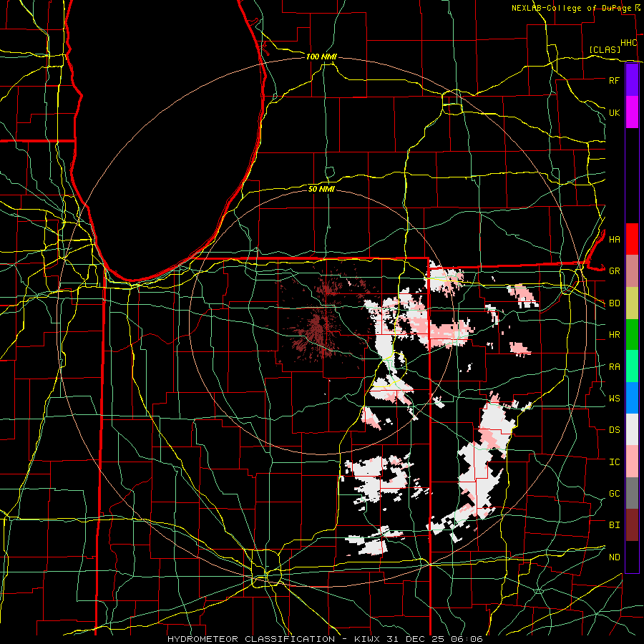Click the Hydrometeor Classification KIWX title text
Viewport: 644px width, 644px height.
click(x=325, y=639)
